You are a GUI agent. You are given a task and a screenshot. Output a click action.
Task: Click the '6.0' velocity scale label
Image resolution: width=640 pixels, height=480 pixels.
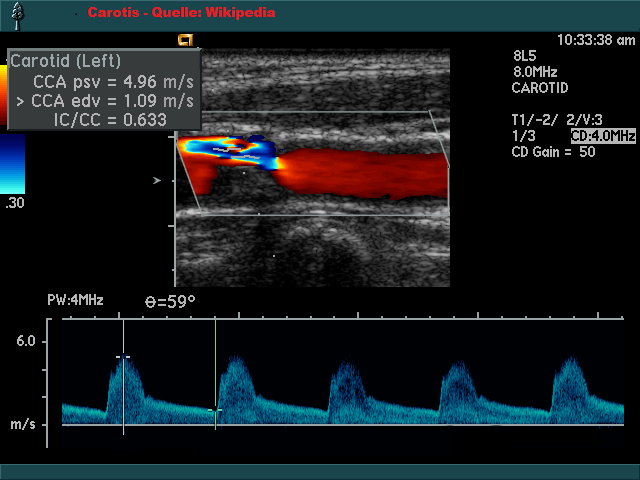26,341
